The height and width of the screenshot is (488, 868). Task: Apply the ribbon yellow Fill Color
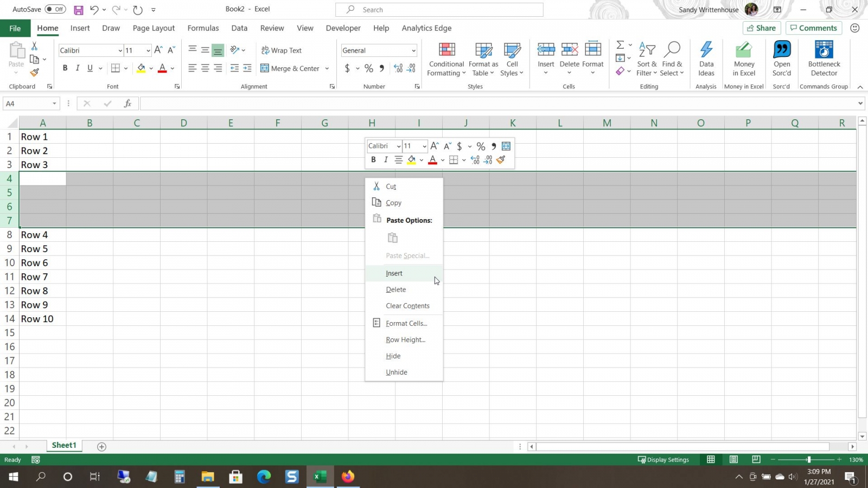[x=141, y=68]
